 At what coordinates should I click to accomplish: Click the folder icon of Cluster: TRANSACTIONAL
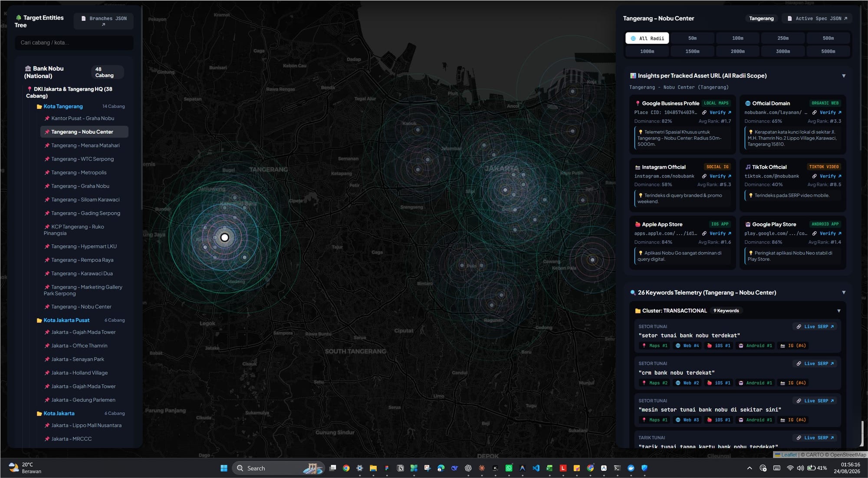tap(638, 311)
